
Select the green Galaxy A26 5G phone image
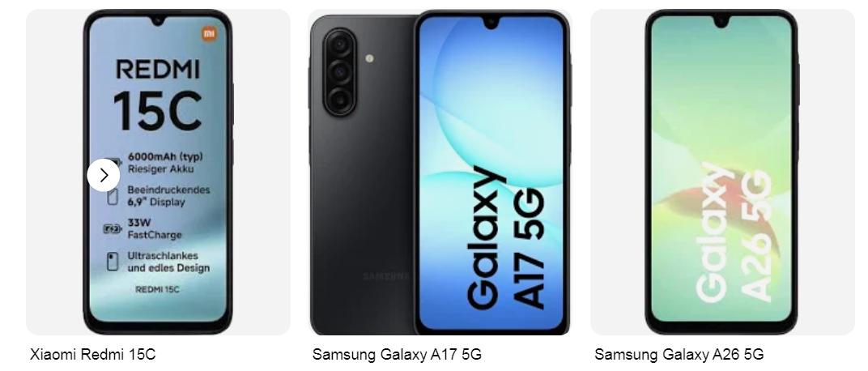[x=721, y=172]
